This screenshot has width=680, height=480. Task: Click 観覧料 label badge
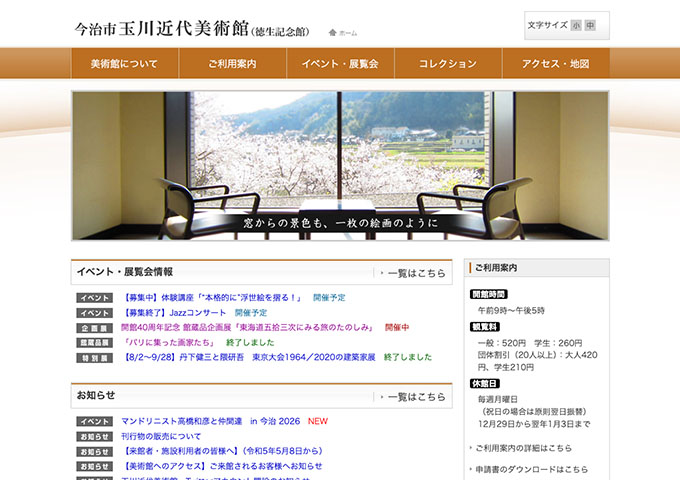[485, 327]
